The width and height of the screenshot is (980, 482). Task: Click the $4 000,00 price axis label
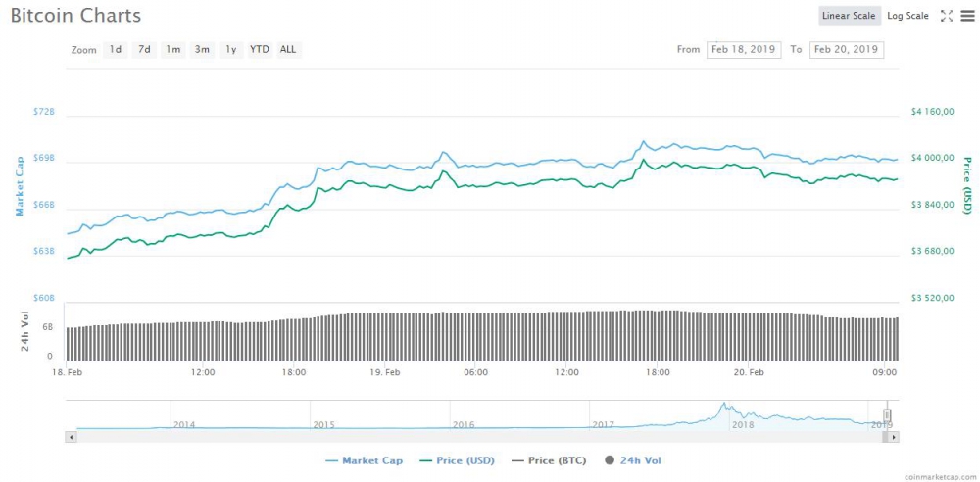[932, 158]
